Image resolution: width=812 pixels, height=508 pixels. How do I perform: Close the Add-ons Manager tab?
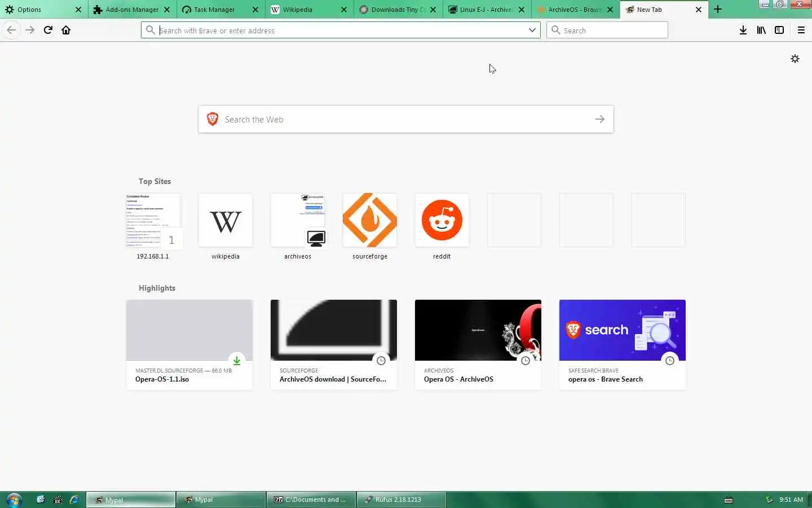click(167, 10)
